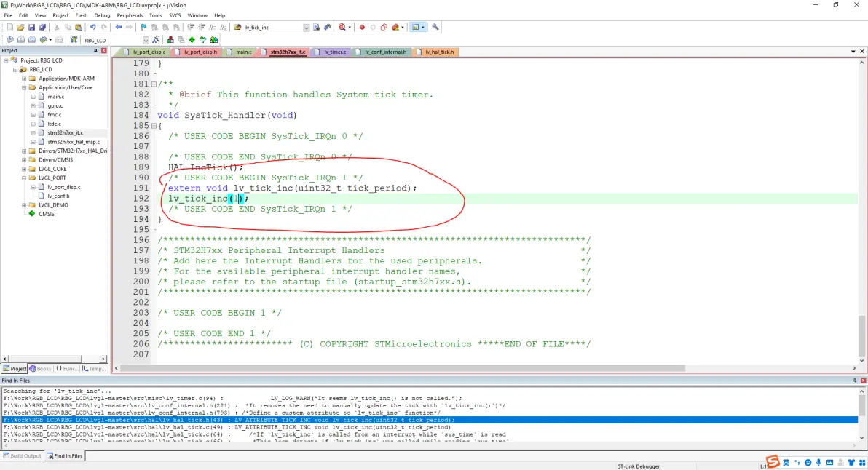Expand the LVGL_CORE folder in tree
The width and height of the screenshot is (868, 470).
(24, 169)
